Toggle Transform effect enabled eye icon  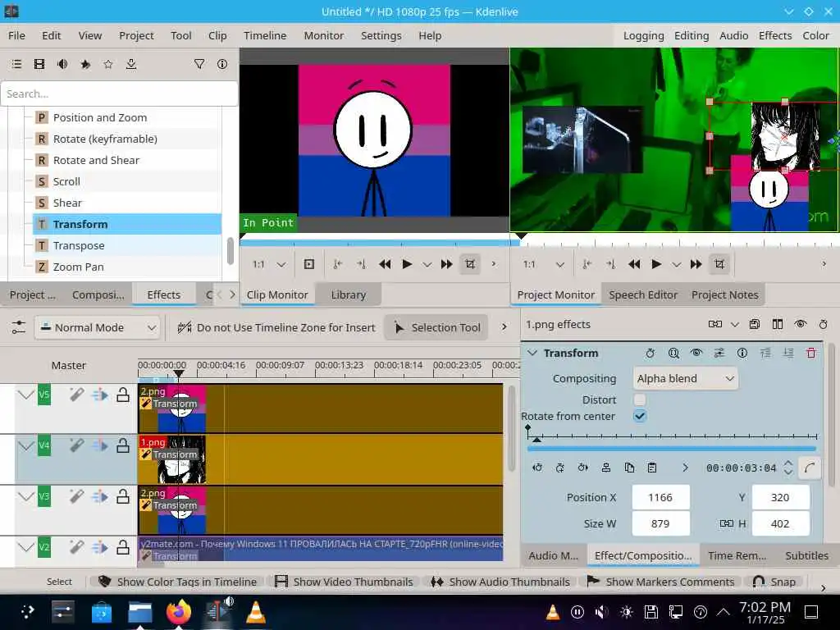click(x=696, y=353)
